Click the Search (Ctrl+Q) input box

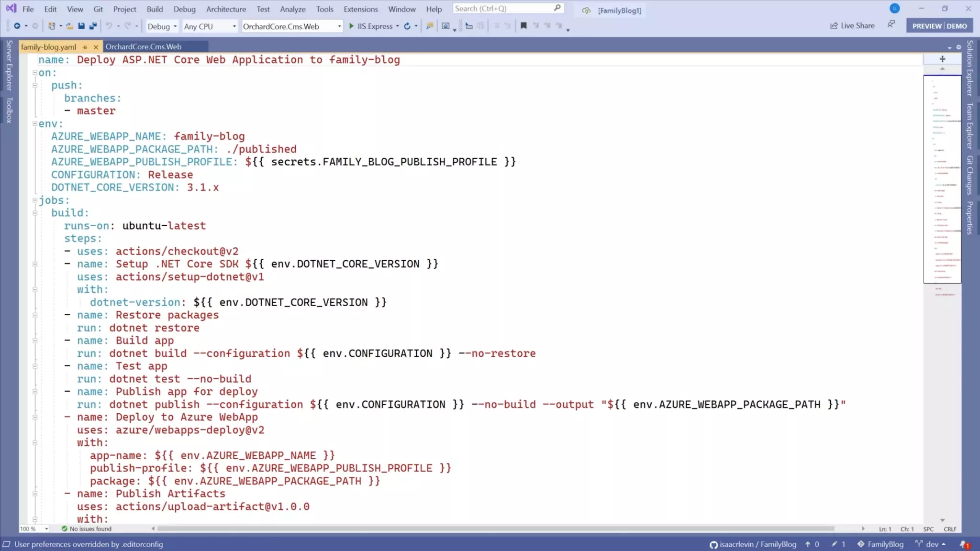click(x=502, y=9)
